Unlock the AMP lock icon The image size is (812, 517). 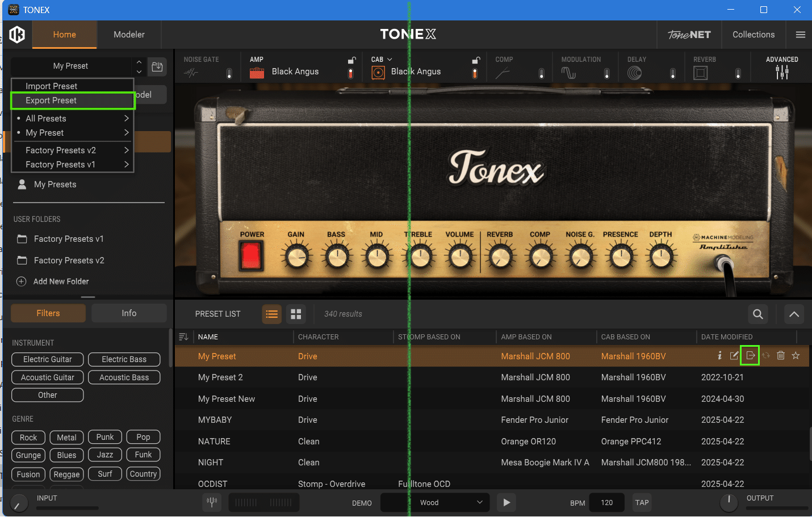tap(351, 60)
